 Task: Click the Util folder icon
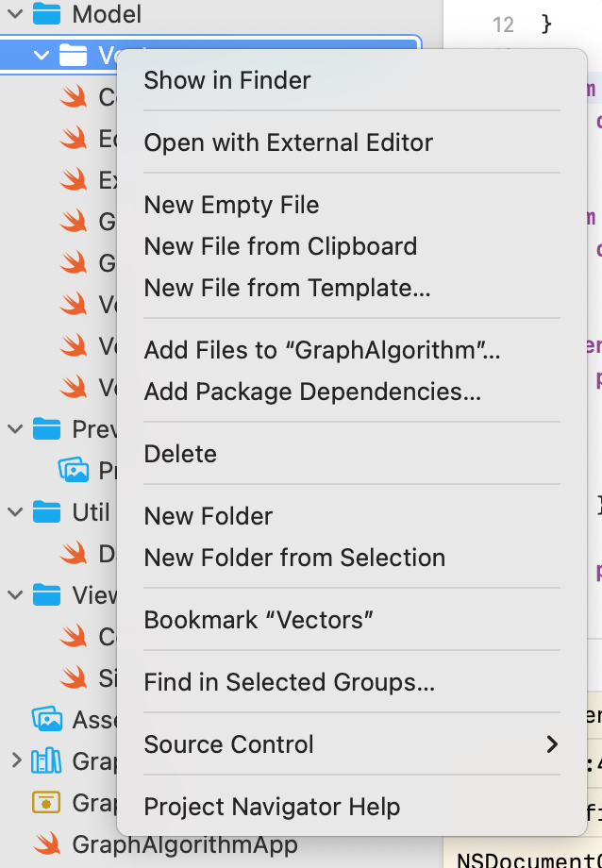click(46, 512)
